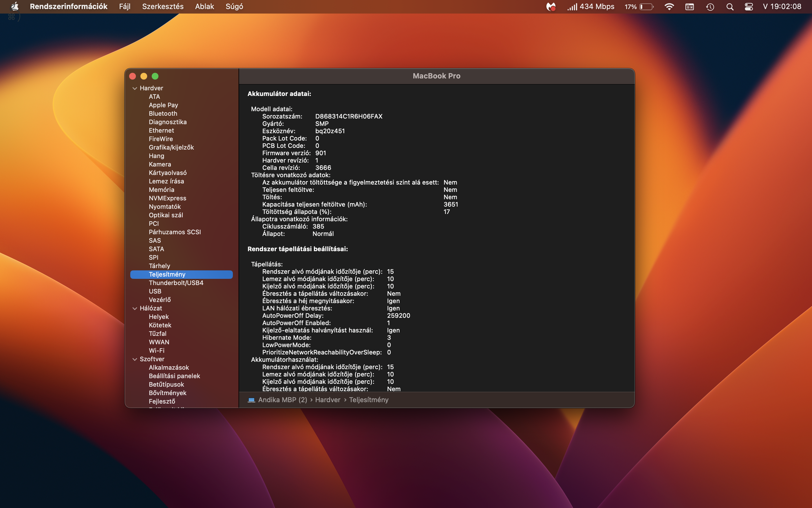Open the Szerkesztés menu
Image resolution: width=812 pixels, height=508 pixels.
coord(163,6)
